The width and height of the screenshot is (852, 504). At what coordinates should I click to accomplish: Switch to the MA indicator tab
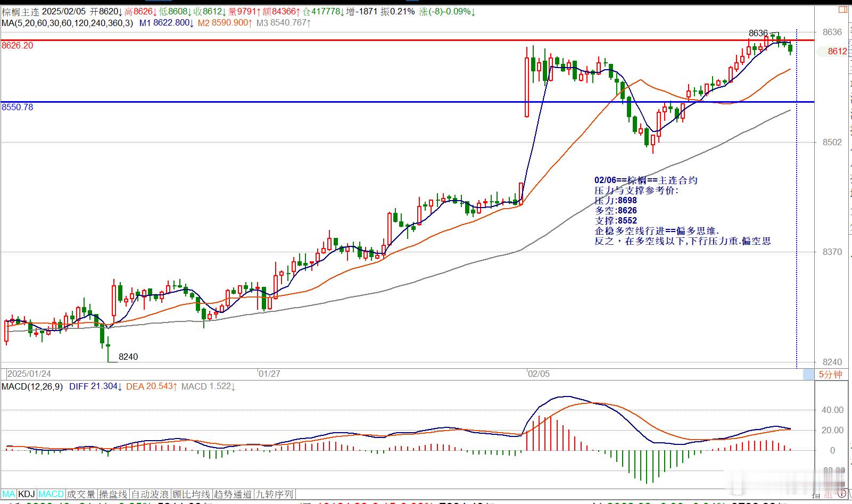9,494
